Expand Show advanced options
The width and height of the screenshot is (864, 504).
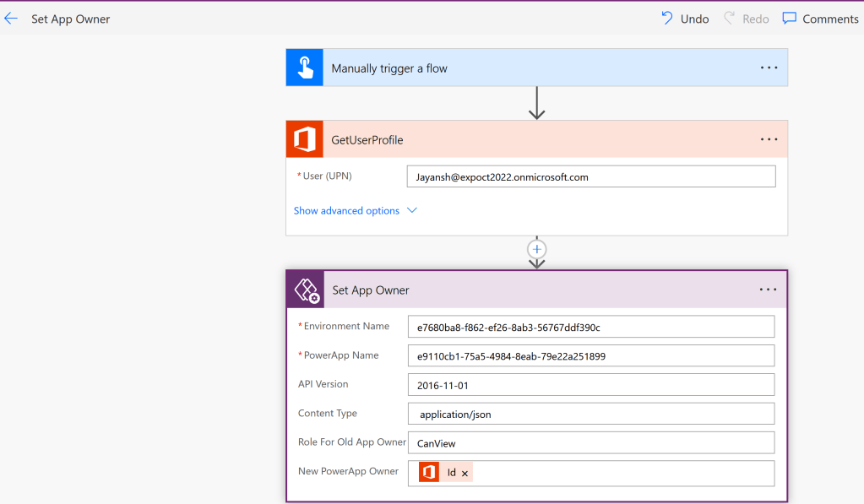point(346,211)
